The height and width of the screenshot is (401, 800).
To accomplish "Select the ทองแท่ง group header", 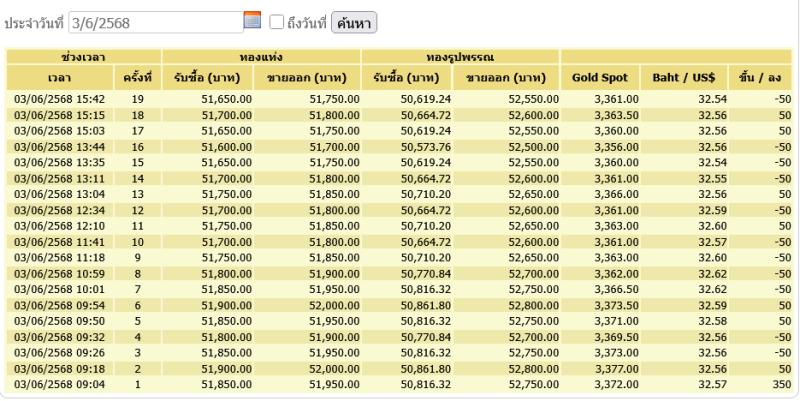I will click(261, 57).
